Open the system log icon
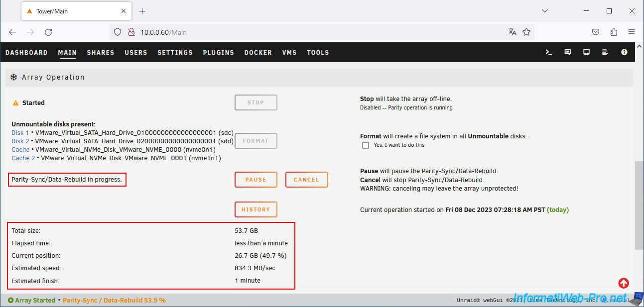Screen dimensions: 644x307 pos(605,52)
